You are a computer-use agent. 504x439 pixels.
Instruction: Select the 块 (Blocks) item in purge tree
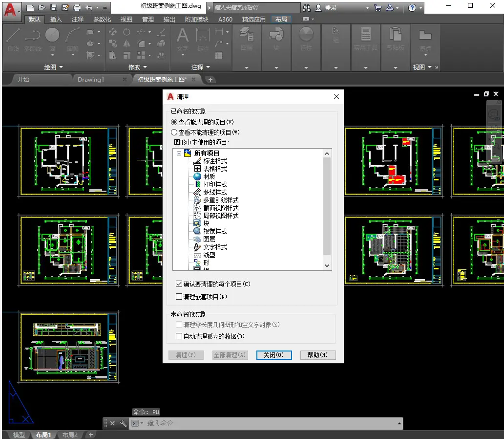[x=206, y=223]
